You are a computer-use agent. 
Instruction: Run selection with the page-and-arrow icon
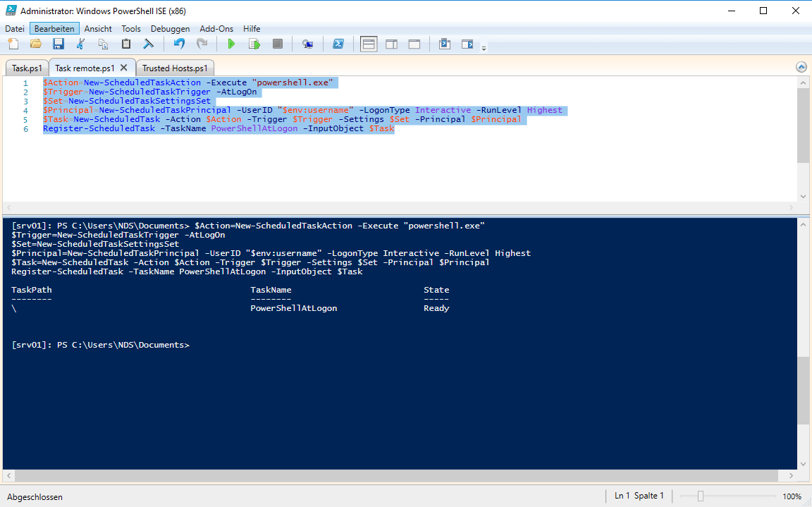point(254,44)
